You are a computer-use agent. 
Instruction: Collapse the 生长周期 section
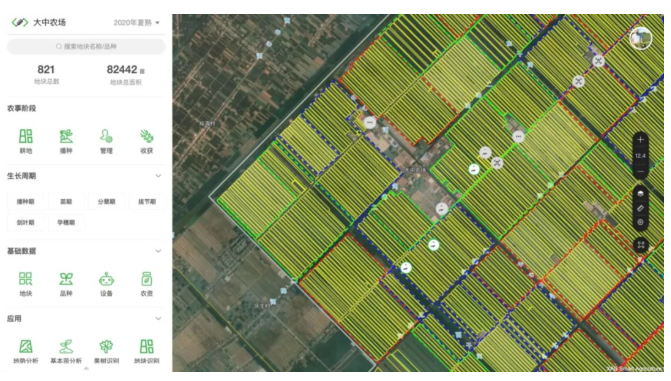point(158,176)
